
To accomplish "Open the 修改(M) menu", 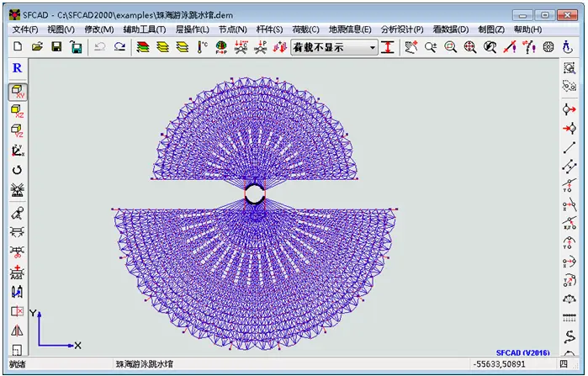I will (99, 29).
